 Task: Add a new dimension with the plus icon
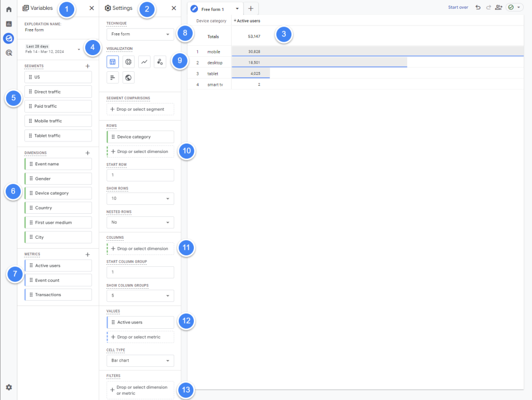pos(87,153)
